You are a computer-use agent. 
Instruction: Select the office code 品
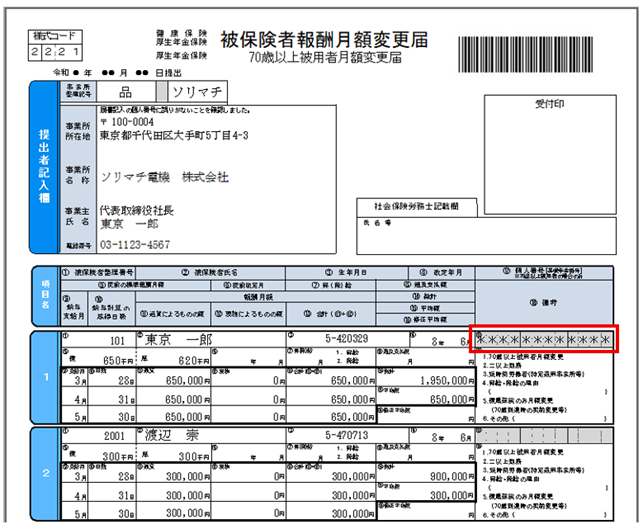125,92
